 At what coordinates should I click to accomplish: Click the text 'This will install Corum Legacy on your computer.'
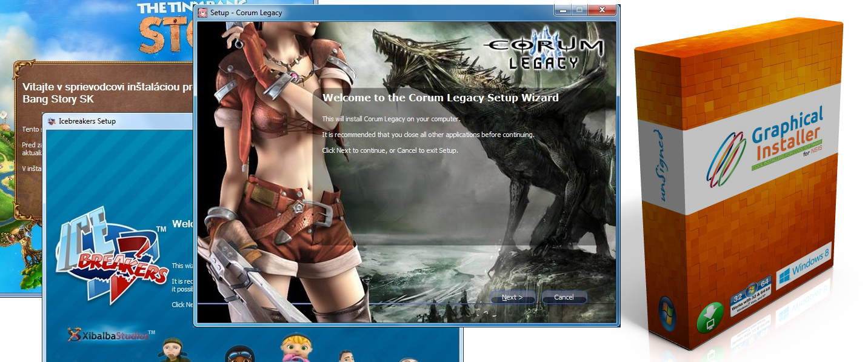pos(391,119)
